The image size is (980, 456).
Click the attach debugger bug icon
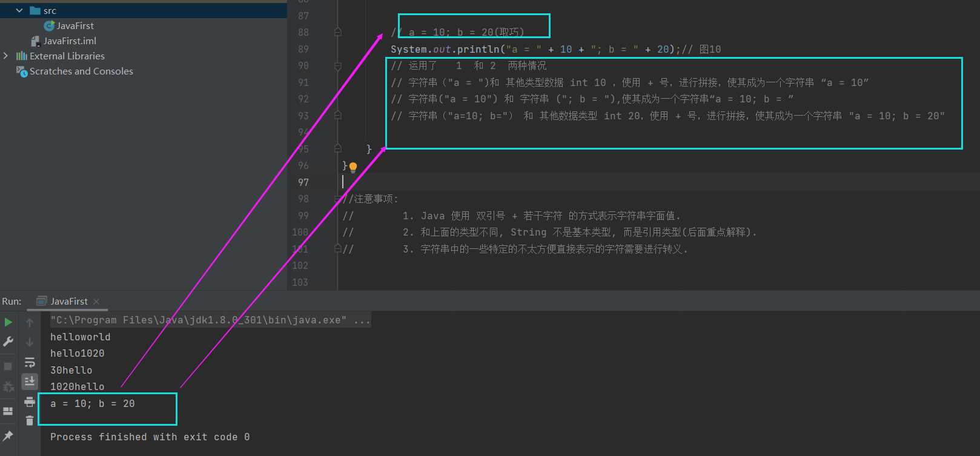coord(8,386)
